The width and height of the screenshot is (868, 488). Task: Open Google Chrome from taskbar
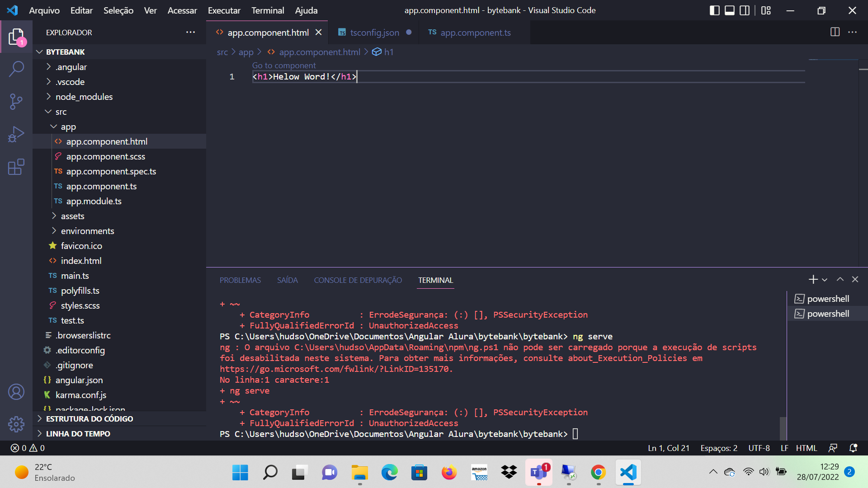coord(598,473)
